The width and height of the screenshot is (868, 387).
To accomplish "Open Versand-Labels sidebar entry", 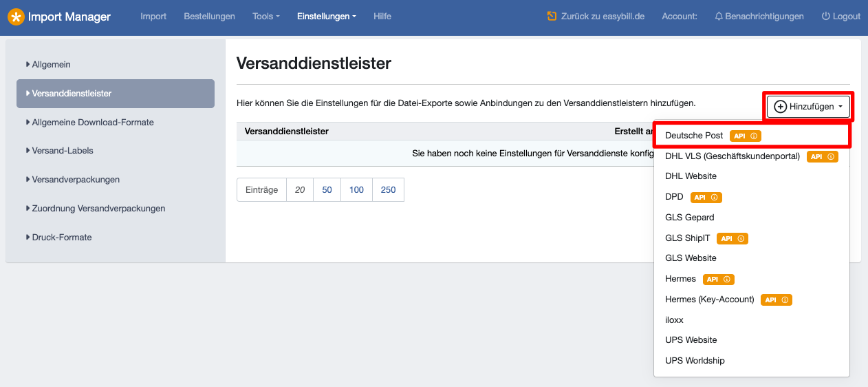I will tap(116, 151).
